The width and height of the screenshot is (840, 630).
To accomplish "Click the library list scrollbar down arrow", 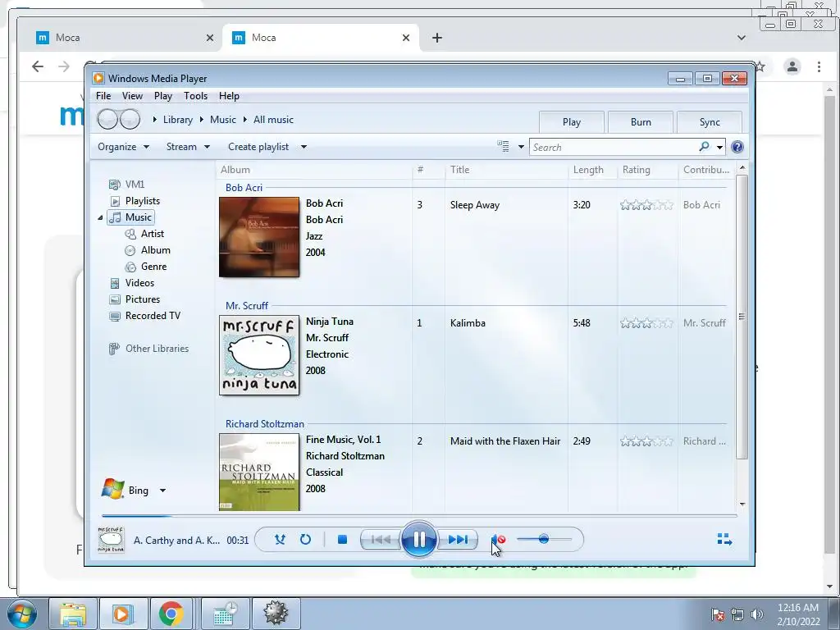I will click(742, 504).
